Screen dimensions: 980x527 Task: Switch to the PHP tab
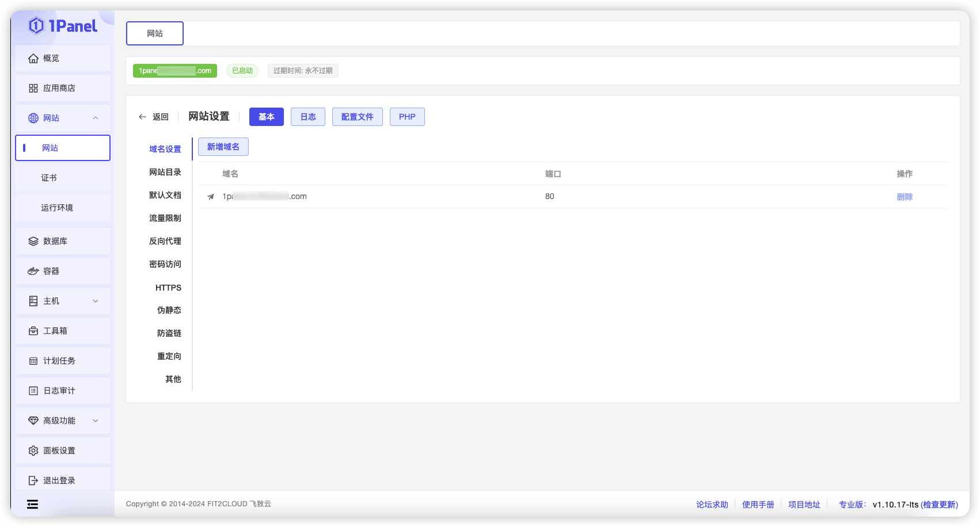(407, 117)
